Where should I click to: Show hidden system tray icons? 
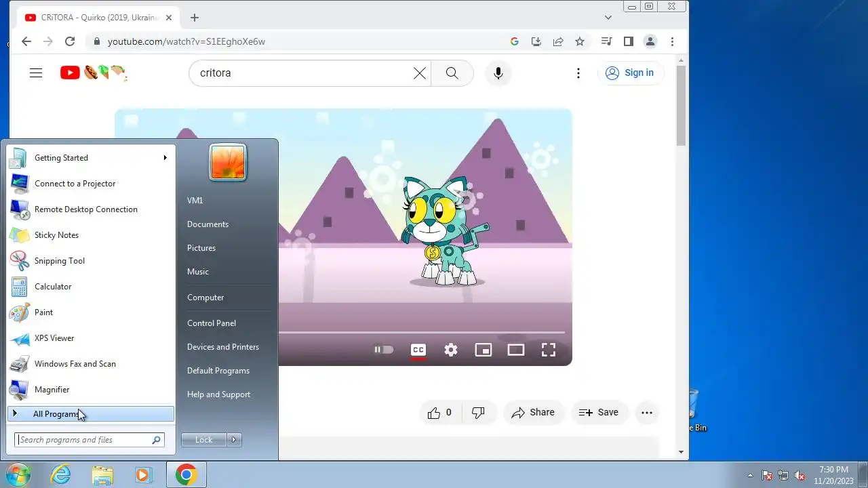[x=750, y=475]
